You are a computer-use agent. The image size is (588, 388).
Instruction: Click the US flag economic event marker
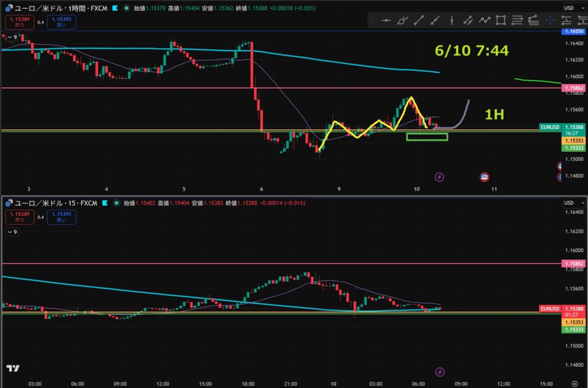click(484, 176)
